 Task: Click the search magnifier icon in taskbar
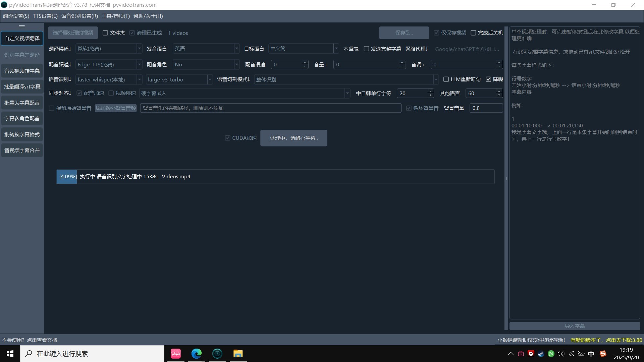29,354
